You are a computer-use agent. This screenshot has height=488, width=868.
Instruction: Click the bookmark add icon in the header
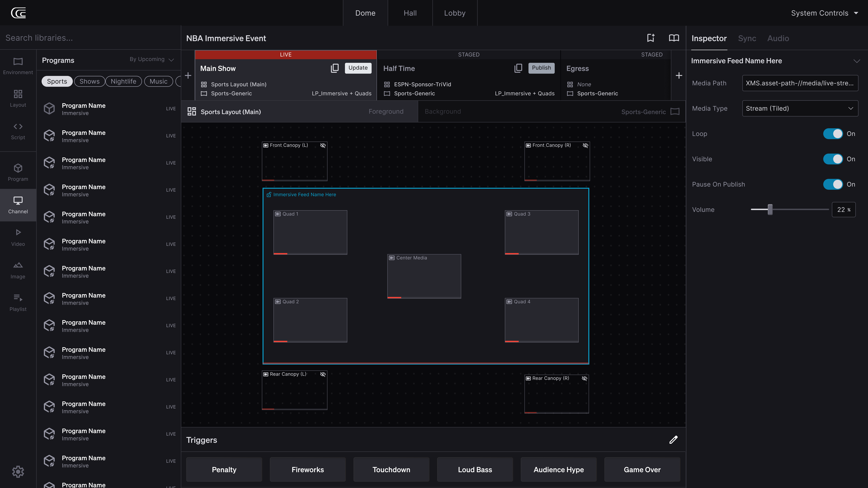click(x=651, y=38)
